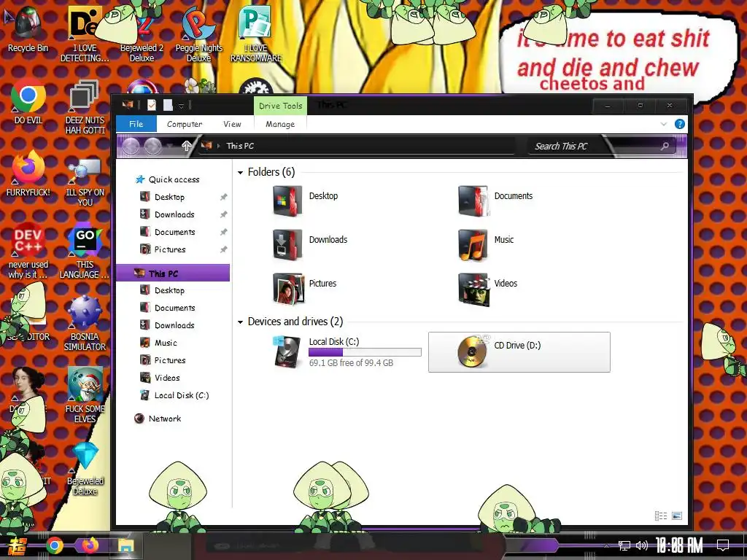747x560 pixels.
Task: Open the Recycle Bin desktop icon
Action: (28, 29)
